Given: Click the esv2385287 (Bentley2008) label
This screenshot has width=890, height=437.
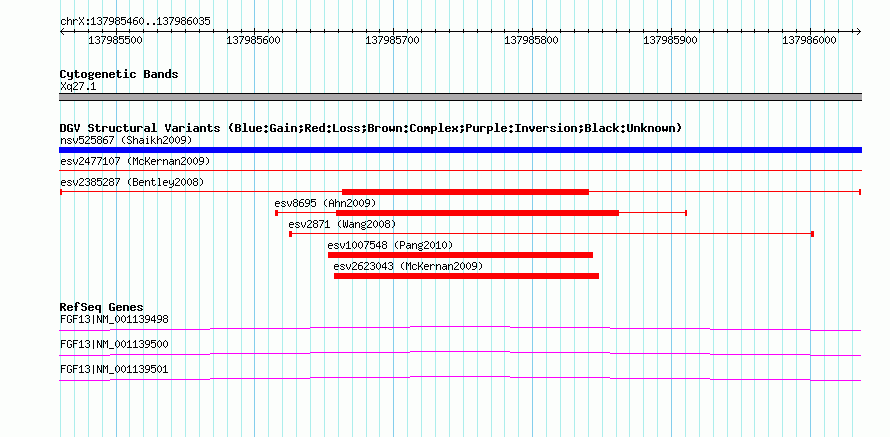Looking at the screenshot, I should coord(132,182).
